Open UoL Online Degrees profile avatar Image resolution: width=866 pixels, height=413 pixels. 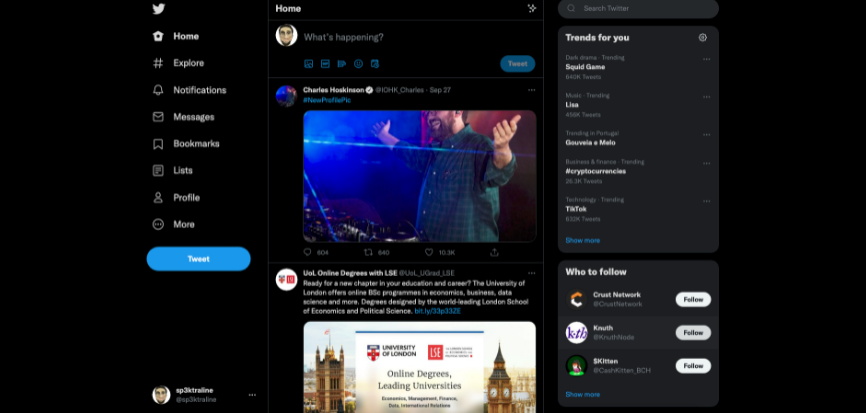point(286,279)
